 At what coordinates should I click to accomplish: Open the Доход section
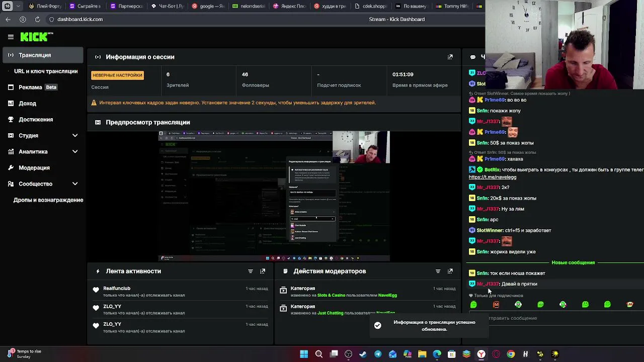(27, 103)
